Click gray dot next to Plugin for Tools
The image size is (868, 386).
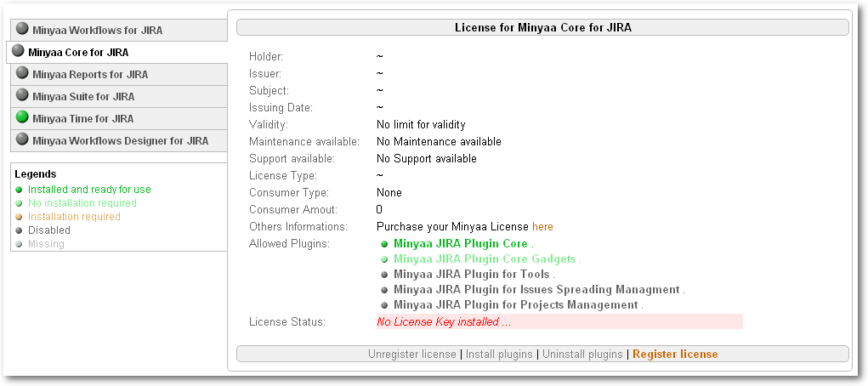pyautogui.click(x=384, y=275)
